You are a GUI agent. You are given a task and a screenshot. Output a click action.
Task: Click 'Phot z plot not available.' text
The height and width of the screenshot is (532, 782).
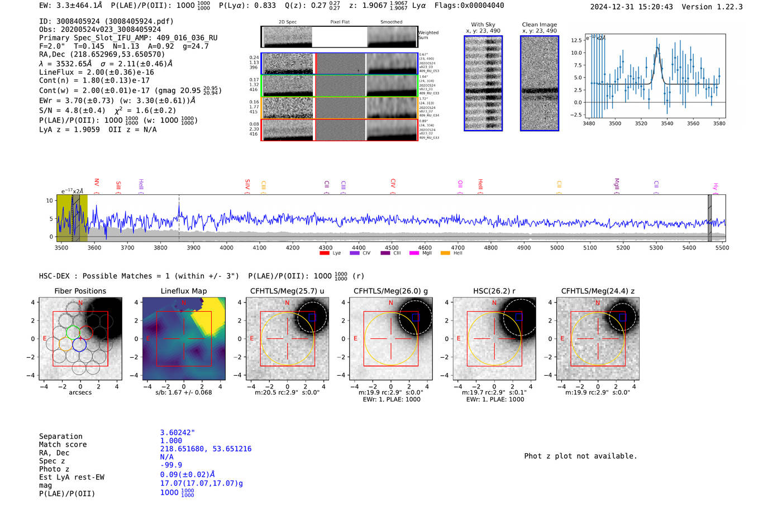pos(580,456)
